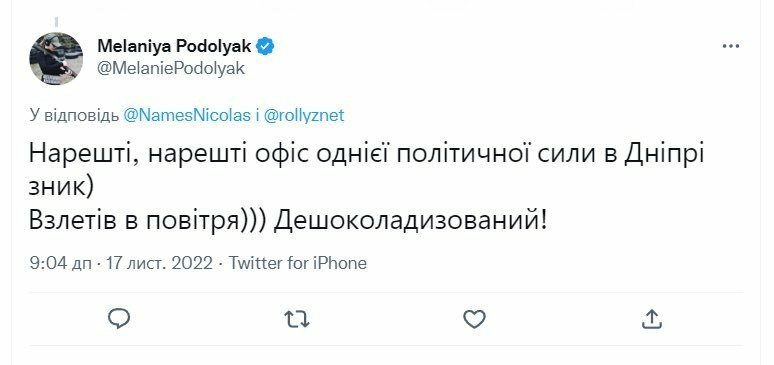This screenshot has height=365, width=774.
Task: Open Melaniya Podolyak's profile avatar photo
Action: tap(56, 59)
